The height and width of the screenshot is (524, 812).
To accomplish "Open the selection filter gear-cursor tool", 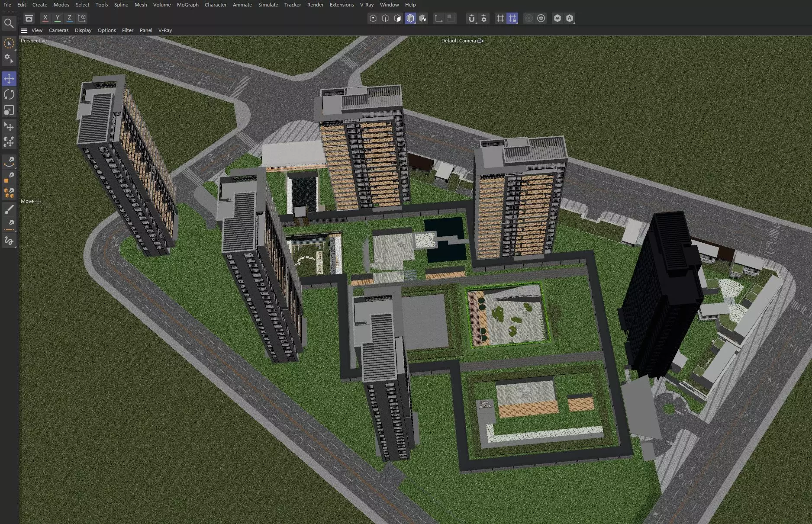I will click(x=9, y=59).
